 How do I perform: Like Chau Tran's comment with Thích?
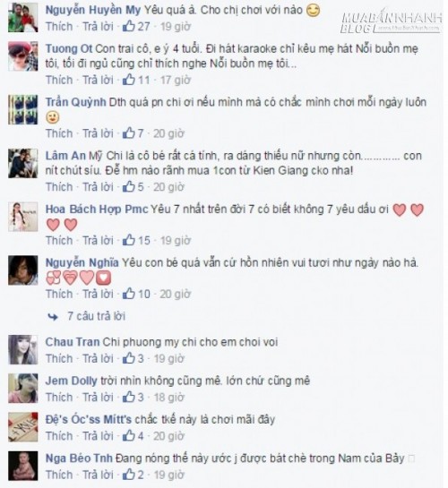pyautogui.click(x=59, y=358)
